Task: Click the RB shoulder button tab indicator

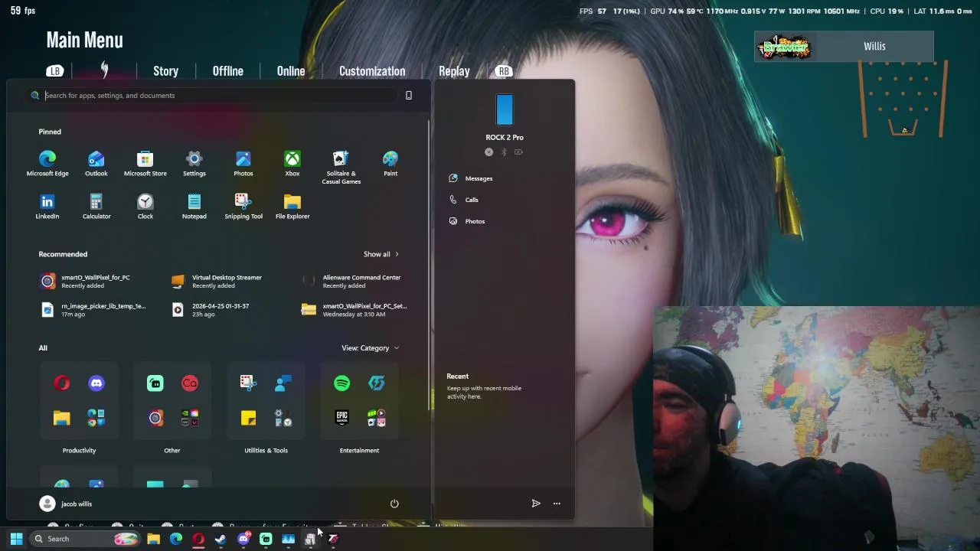Action: [503, 71]
